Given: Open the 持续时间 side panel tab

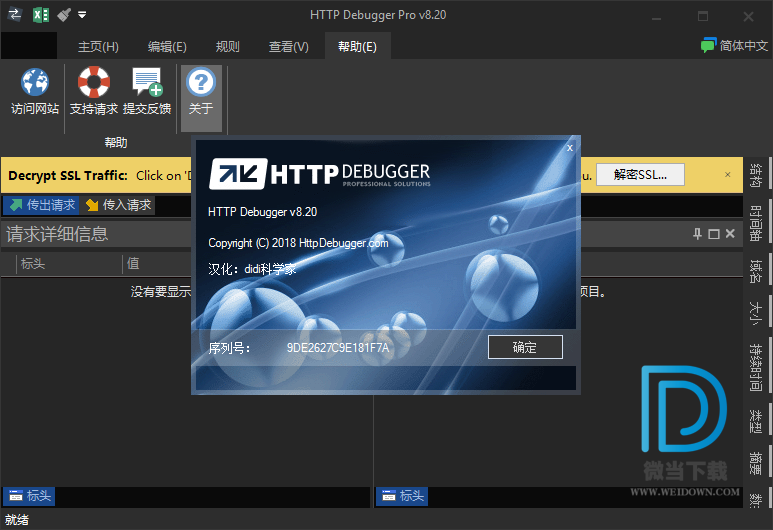Looking at the screenshot, I should pos(755,368).
